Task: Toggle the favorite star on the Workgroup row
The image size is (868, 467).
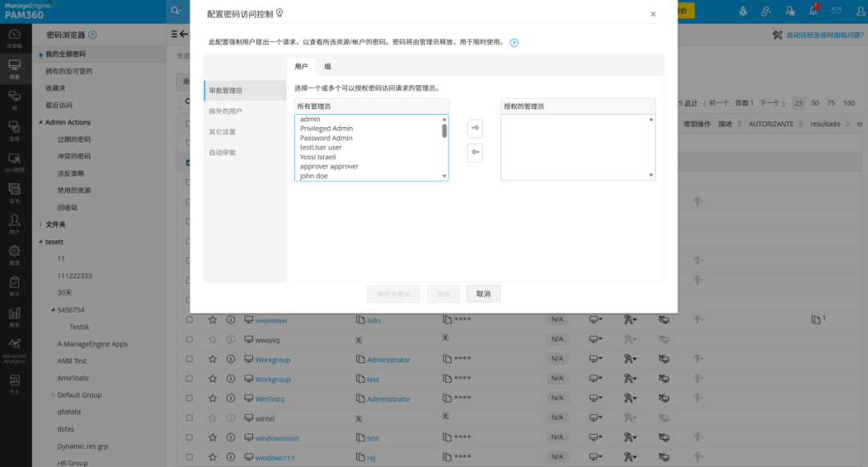Action: [x=211, y=359]
